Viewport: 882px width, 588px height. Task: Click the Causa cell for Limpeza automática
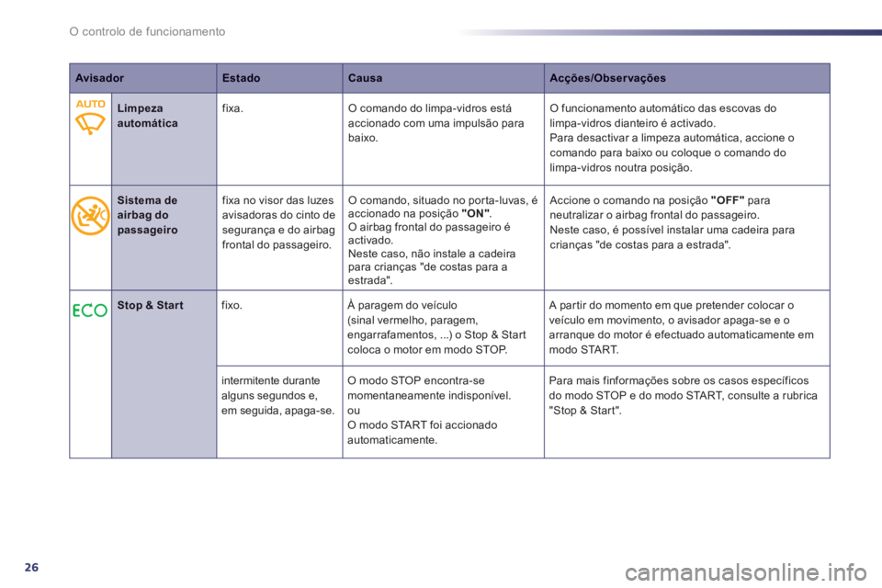438,123
